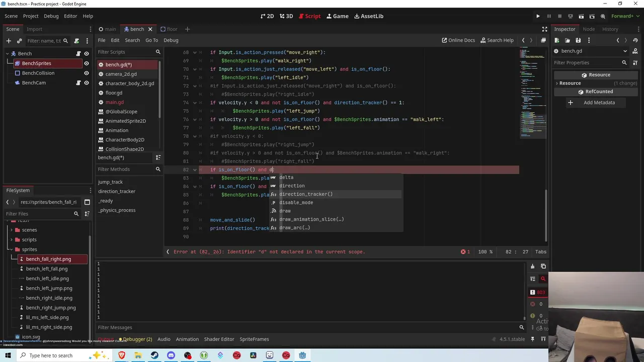Screen dimensions: 644x362
Task: Toggle alphabetical sorting of methods list
Action: coord(158,157)
